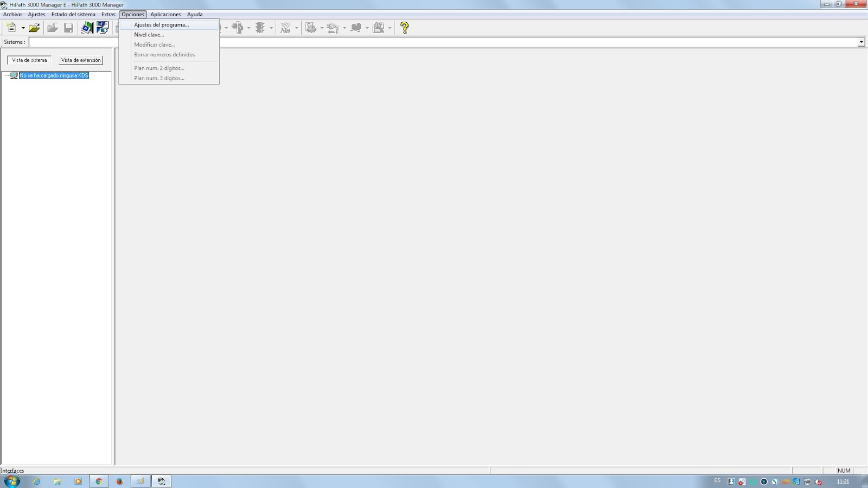Screen dimensions: 868x488
Task: Click the ES language indicator in the tray
Action: pyautogui.click(x=717, y=481)
